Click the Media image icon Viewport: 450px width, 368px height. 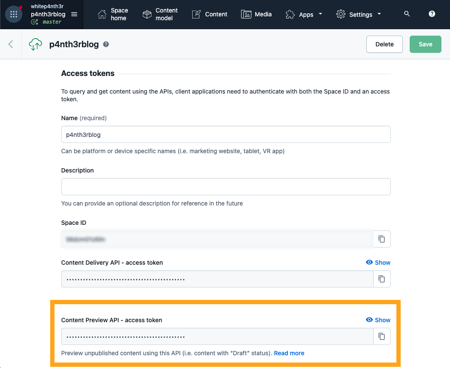point(246,14)
